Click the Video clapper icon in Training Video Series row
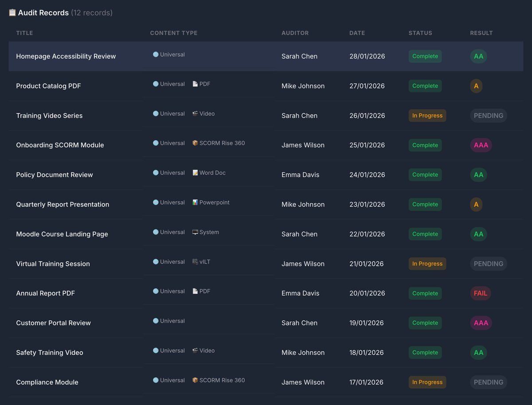Screen dimensions: 532x405 tap(195, 114)
